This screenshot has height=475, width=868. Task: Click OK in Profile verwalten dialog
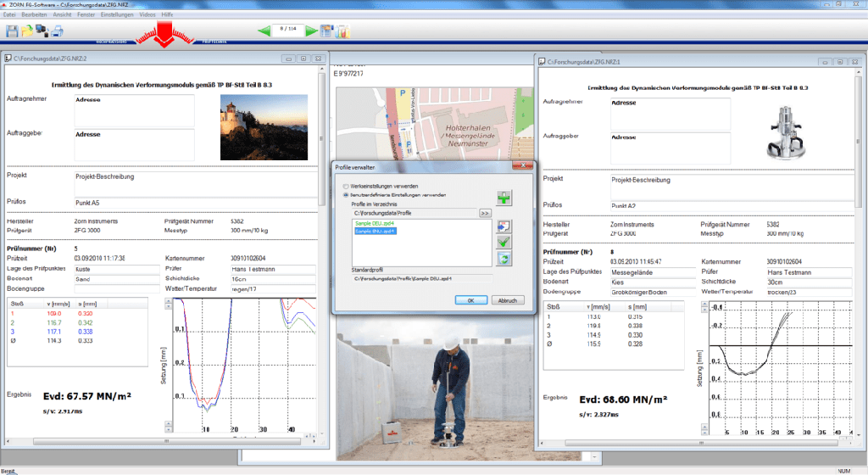coord(471,300)
